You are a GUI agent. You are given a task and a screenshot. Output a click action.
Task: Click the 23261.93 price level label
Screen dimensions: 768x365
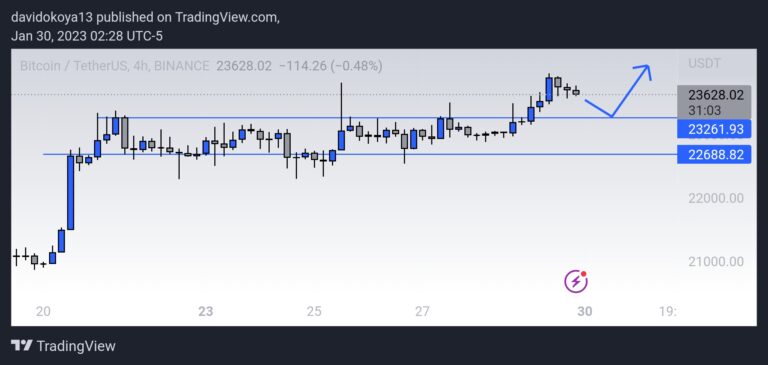pyautogui.click(x=714, y=129)
